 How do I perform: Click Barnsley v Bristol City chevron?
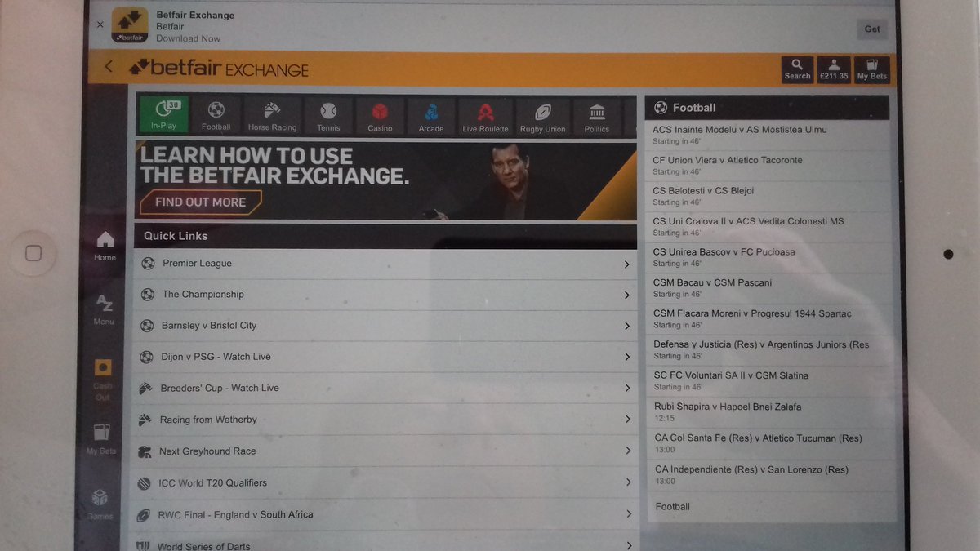tap(626, 327)
